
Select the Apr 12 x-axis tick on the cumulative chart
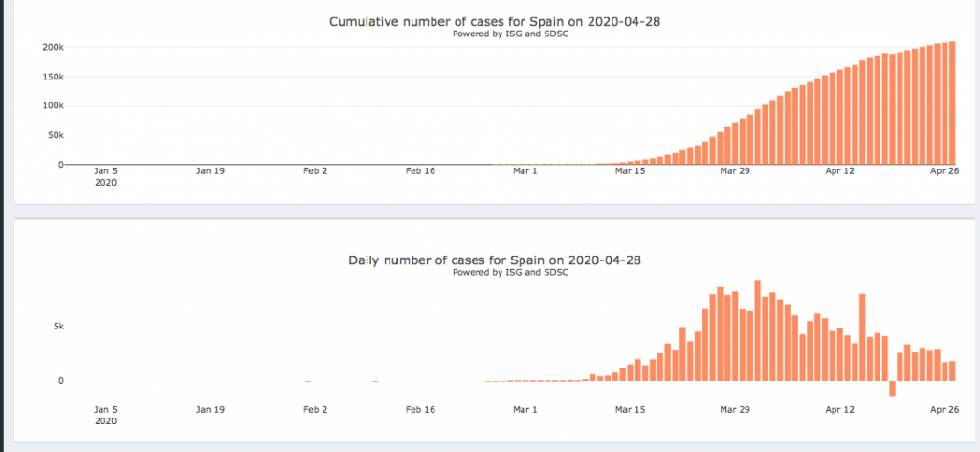[x=840, y=171]
